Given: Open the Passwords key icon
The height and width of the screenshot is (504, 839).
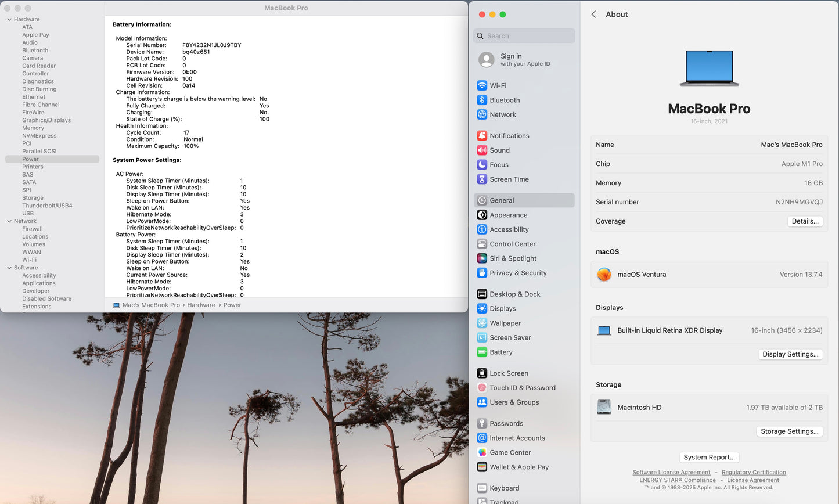Looking at the screenshot, I should [482, 424].
